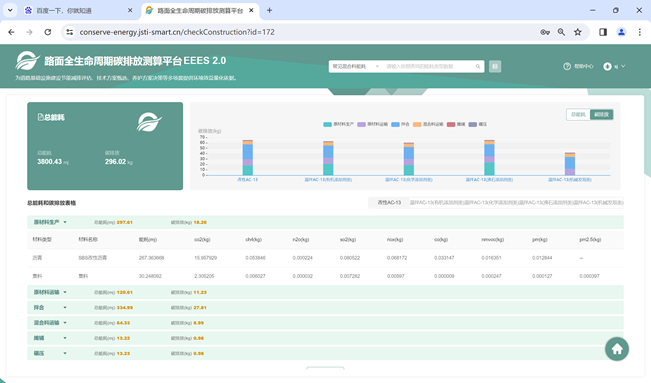Screen dimensions: 651x383
Task: Click purple segment of 温拌AC-13(机械发泡类) bar
Action: point(570,172)
